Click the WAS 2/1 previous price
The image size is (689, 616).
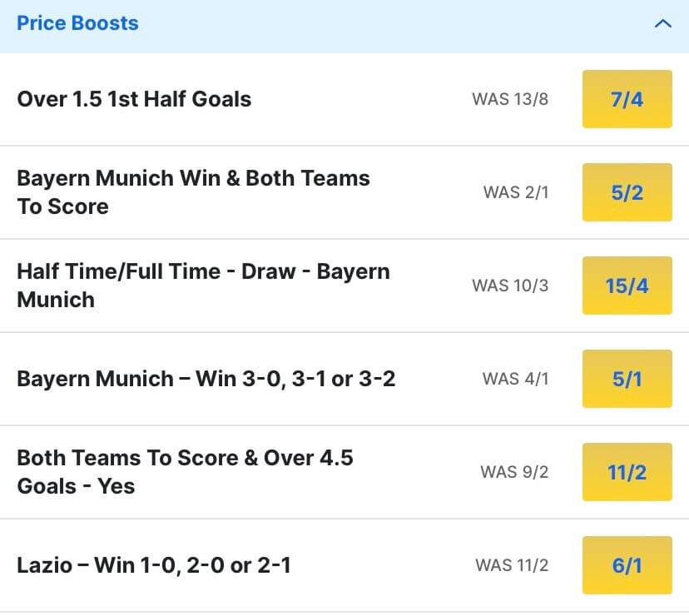(516, 192)
